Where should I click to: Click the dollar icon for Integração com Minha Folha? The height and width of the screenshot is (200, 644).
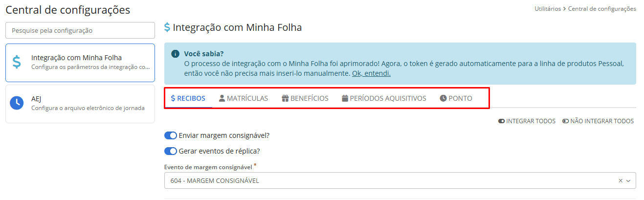[17, 62]
